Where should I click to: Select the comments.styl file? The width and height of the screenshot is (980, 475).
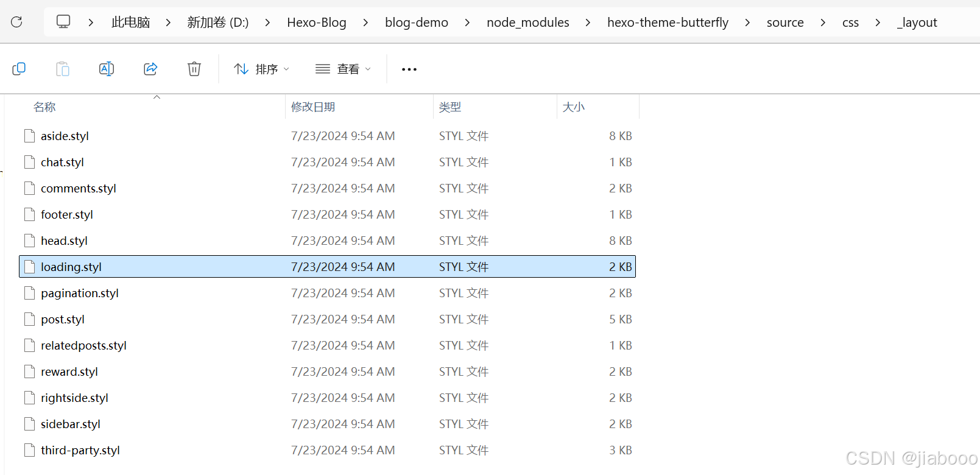[x=328, y=188]
